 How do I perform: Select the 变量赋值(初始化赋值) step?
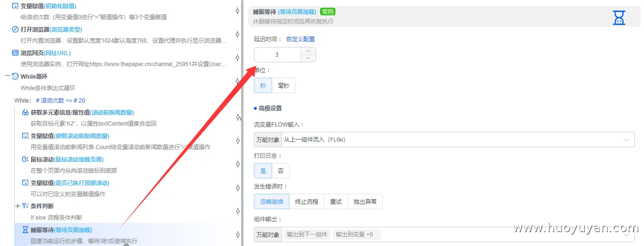pos(48,6)
